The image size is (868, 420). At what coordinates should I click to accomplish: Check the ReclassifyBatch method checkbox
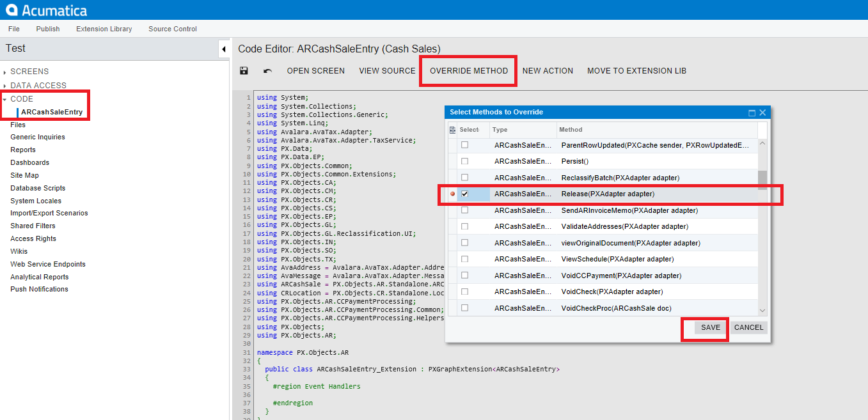[464, 177]
